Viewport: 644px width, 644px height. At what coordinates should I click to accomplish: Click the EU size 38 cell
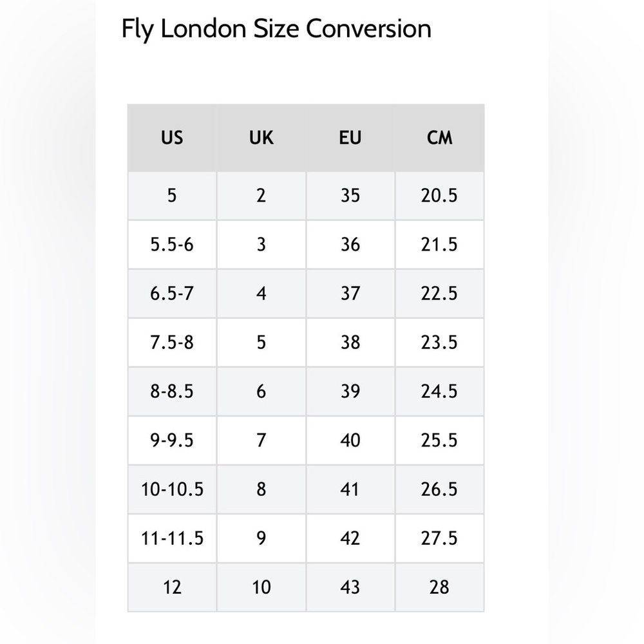point(350,342)
